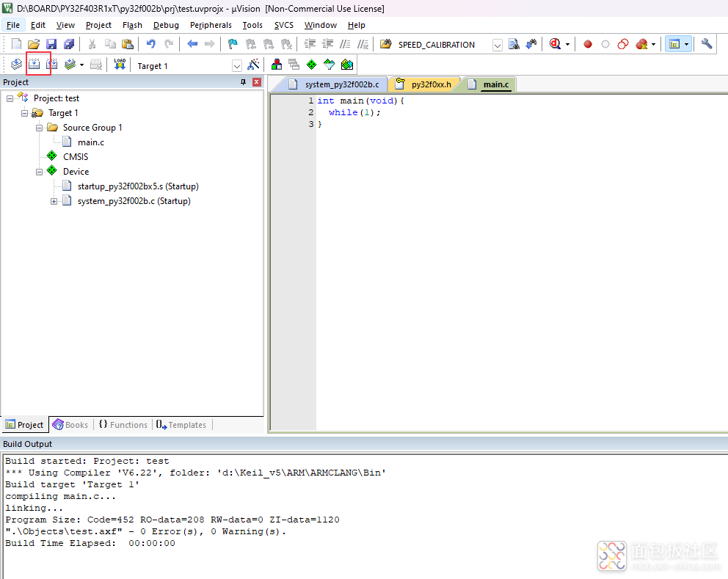Select startup_py32f002bx5.s in the tree

(138, 186)
